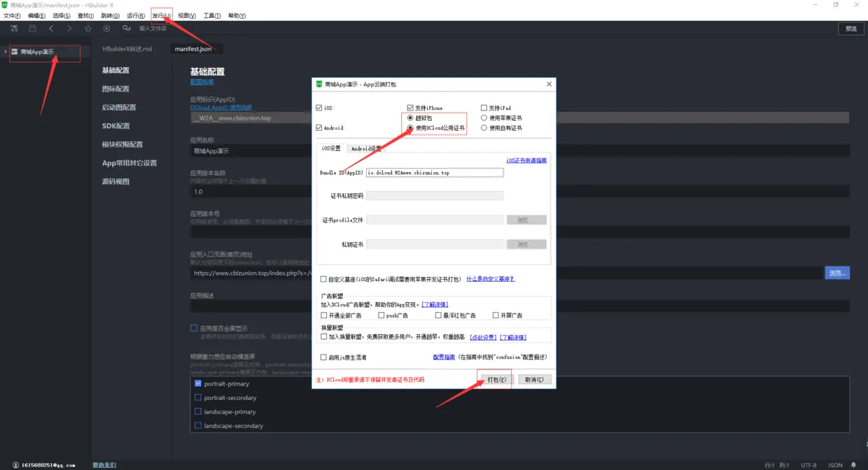868x470 pixels.
Task: Enable the push广告 checkbox
Action: pyautogui.click(x=381, y=315)
